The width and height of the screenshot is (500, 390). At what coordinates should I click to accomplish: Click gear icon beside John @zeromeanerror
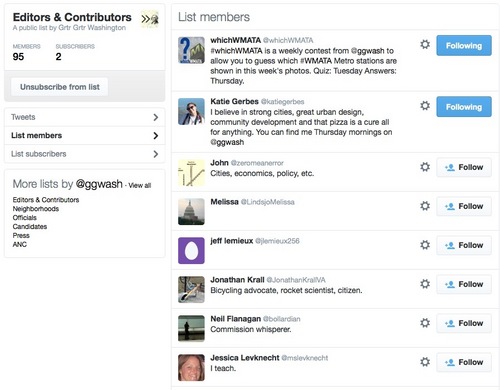coord(425,167)
